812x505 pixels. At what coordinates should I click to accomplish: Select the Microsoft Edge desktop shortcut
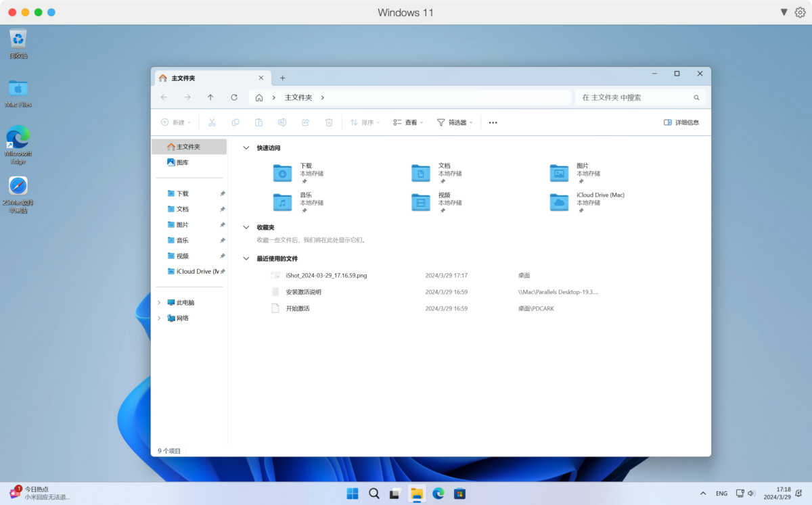(x=18, y=145)
